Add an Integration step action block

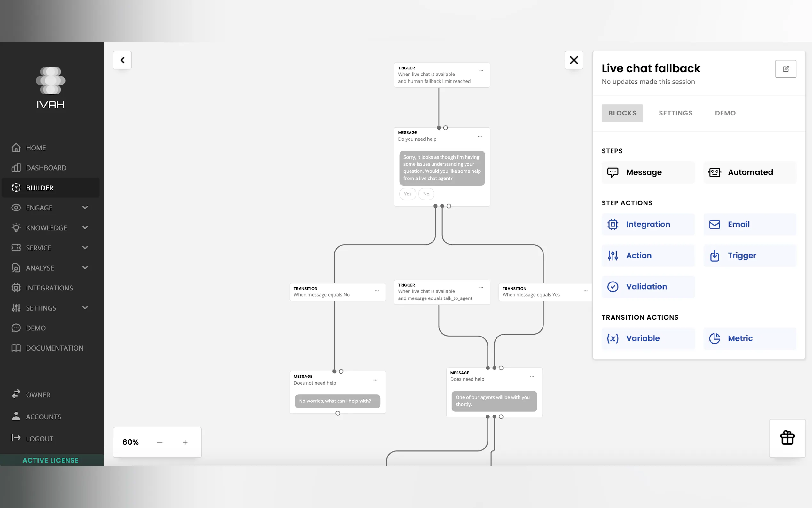pyautogui.click(x=648, y=225)
